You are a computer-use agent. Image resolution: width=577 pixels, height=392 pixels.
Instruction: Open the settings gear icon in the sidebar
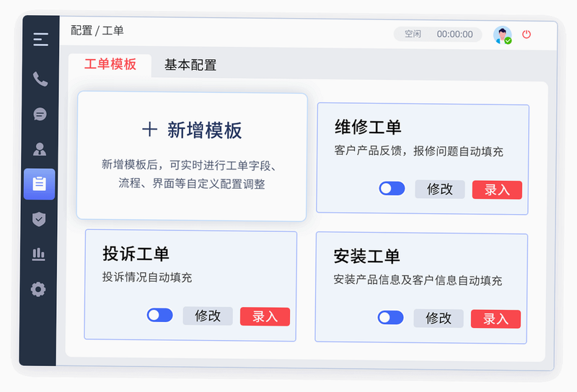38,290
